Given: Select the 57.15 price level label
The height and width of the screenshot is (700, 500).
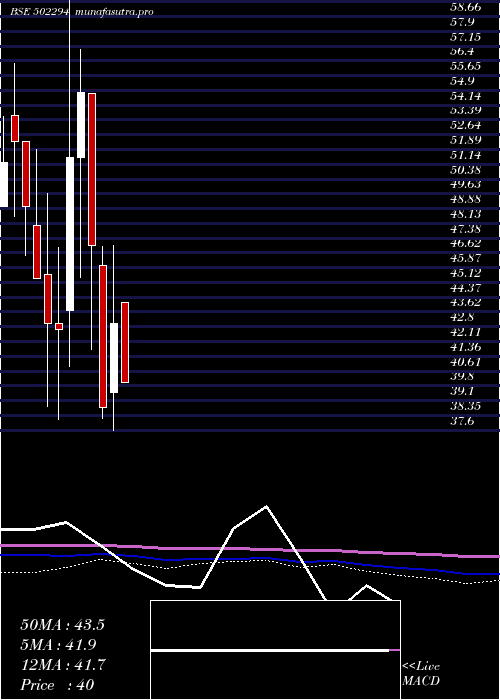Looking at the screenshot, I should (x=465, y=37).
